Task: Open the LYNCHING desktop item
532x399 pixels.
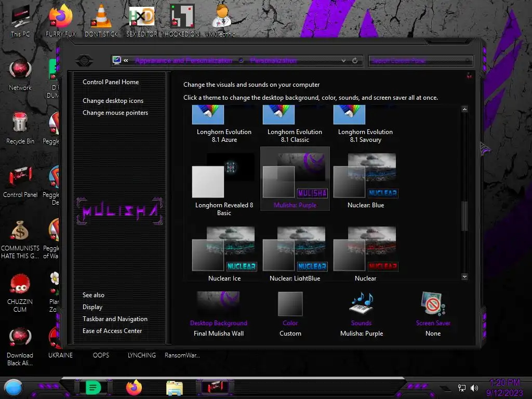Action: point(142,355)
